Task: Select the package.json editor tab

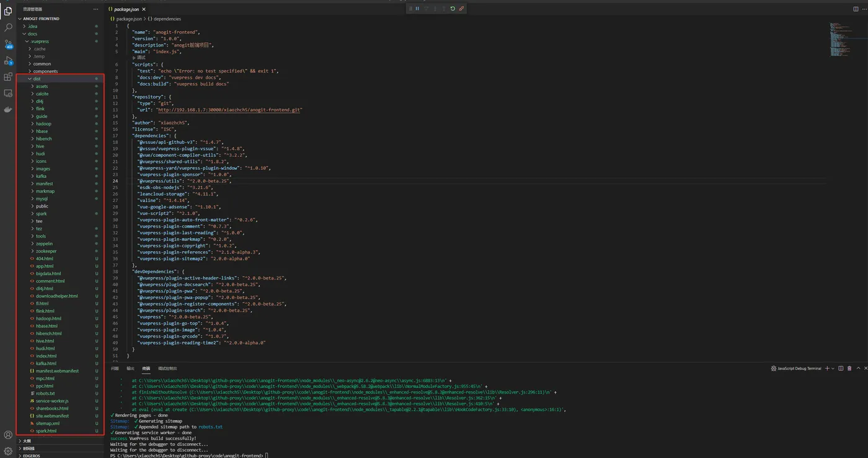Action: tap(127, 9)
